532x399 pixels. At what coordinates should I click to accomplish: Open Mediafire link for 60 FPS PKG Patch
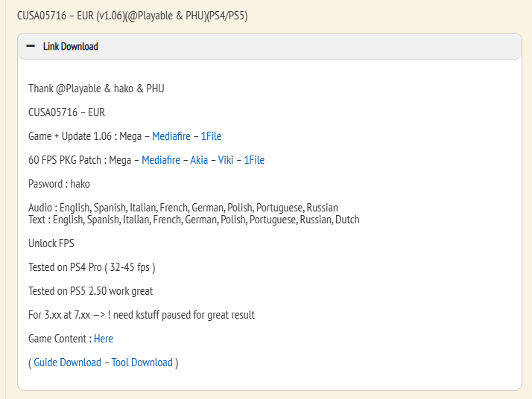coord(161,160)
